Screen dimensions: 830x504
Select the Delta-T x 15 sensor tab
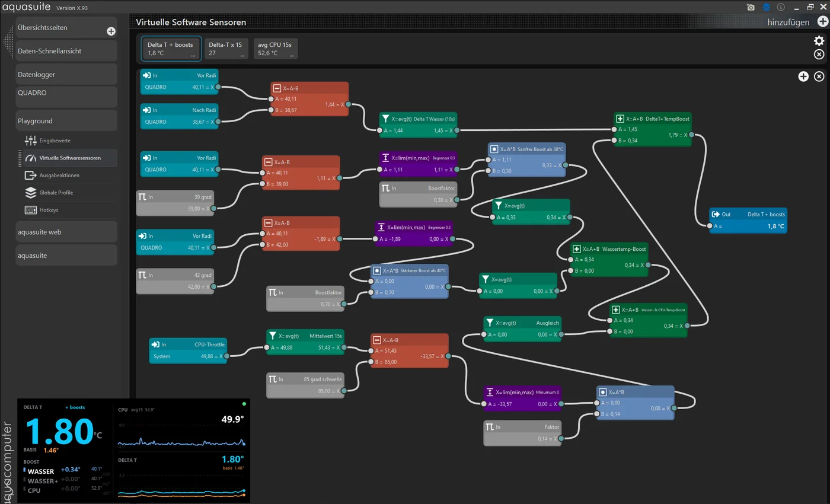226,49
